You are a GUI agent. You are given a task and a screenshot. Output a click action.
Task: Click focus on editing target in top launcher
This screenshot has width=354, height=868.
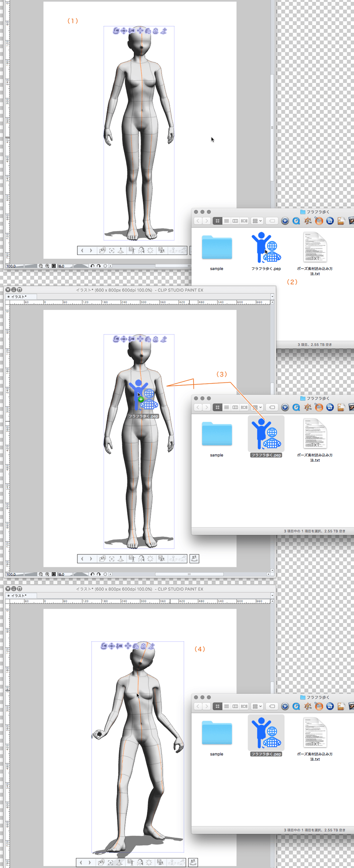pyautogui.click(x=112, y=251)
